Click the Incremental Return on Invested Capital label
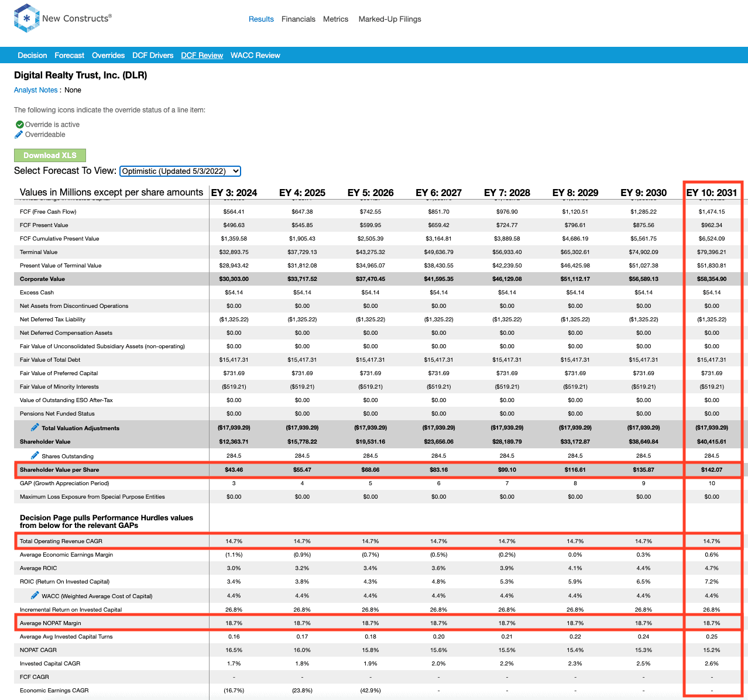Screen dimensions: 748x700 coord(71,610)
